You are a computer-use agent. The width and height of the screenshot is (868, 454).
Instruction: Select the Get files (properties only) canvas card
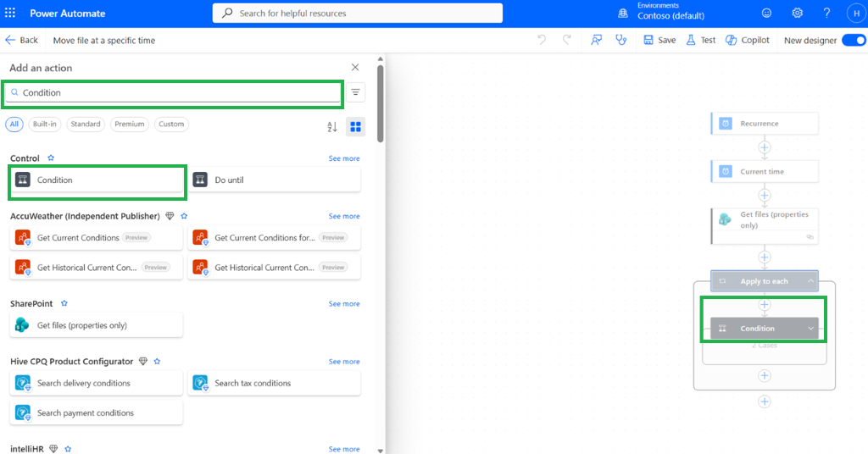[x=765, y=225]
